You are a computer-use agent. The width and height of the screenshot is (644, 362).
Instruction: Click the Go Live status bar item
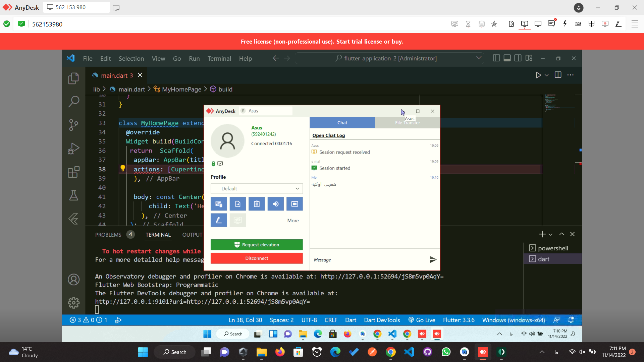(x=422, y=320)
